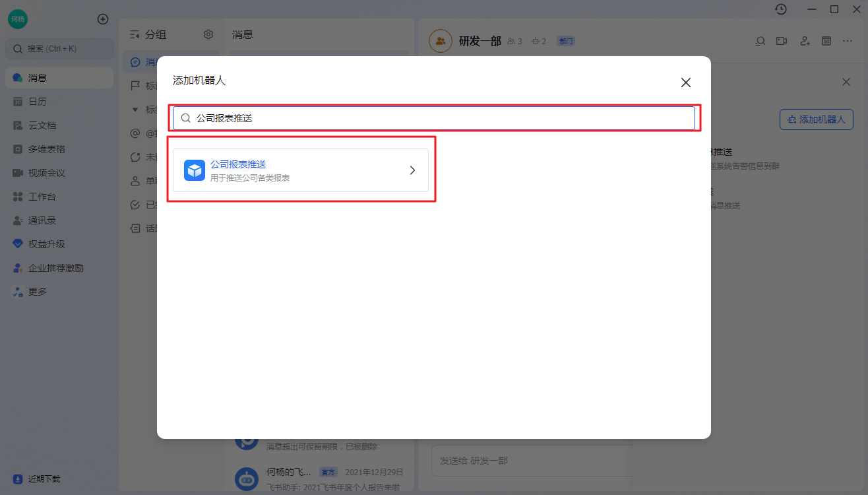The height and width of the screenshot is (495, 868).
Task: Open 工作台 from sidebar
Action: 42,197
